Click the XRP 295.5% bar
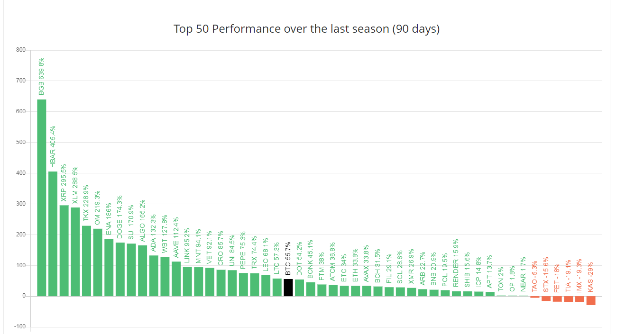The width and height of the screenshot is (644, 334). pyautogui.click(x=64, y=251)
